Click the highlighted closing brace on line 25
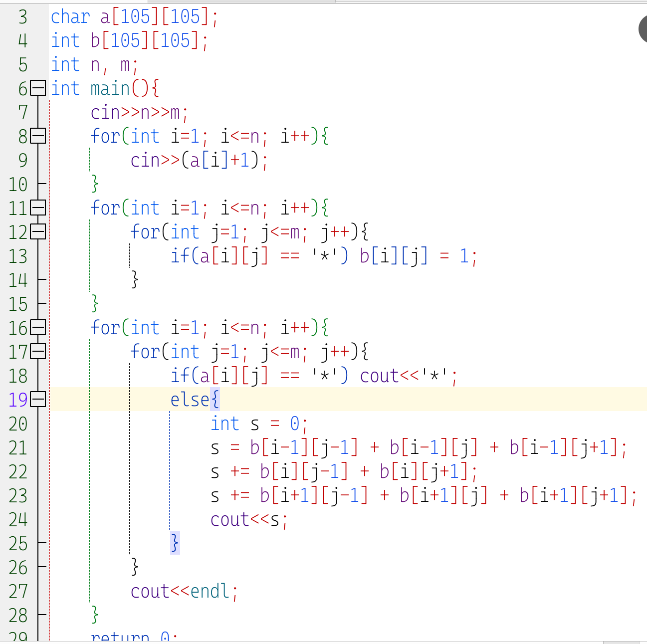The image size is (647, 644). [x=175, y=543]
